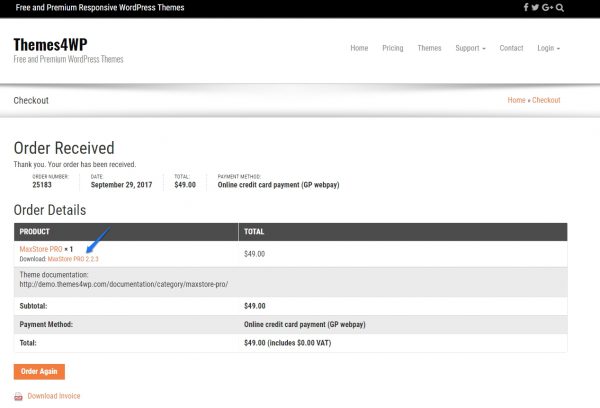Viewport: 600px width, 408px height.
Task: Click the PDF icon beside Download Invoice
Action: pos(18,397)
